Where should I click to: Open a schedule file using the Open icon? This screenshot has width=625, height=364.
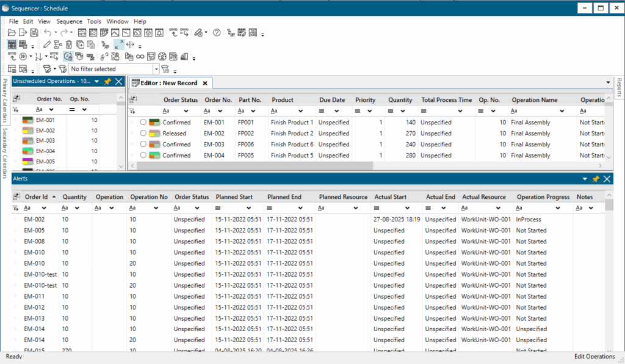(13, 32)
